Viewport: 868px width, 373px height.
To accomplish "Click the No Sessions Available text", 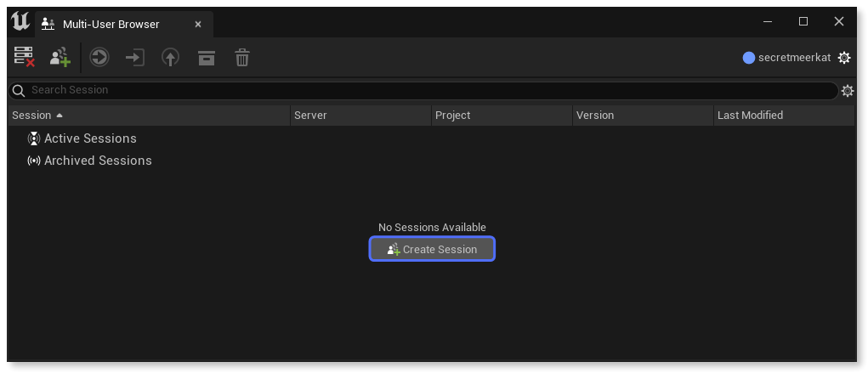I will (x=433, y=228).
